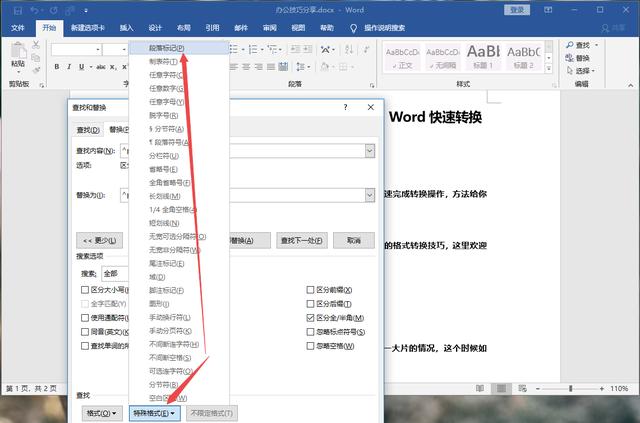This screenshot has height=423, width=640.
Task: Click the decrease indent icon
Action: (x=295, y=49)
